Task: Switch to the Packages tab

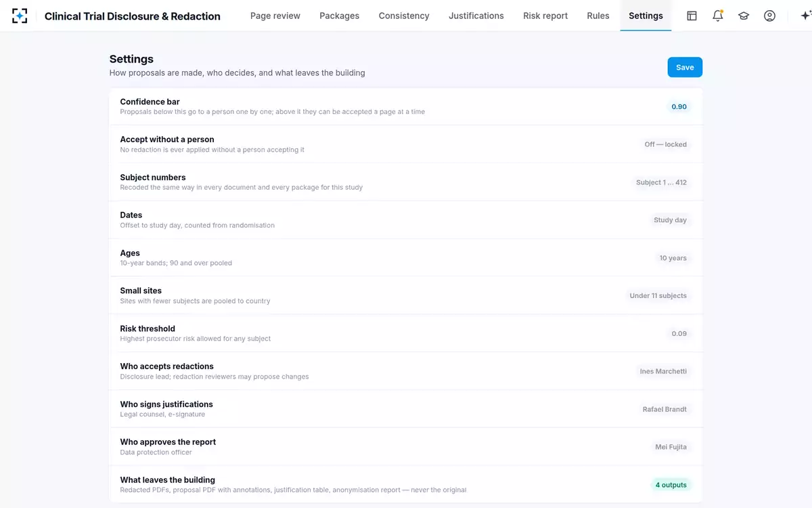Action: [340, 16]
